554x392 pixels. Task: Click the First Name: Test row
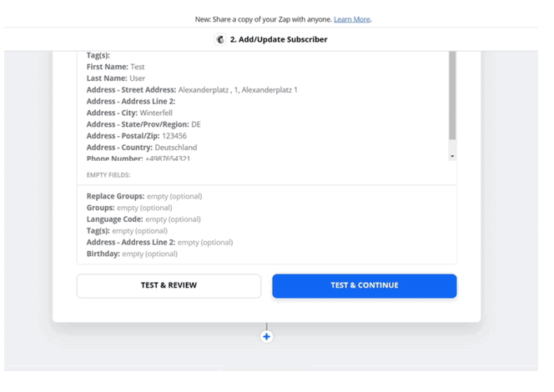point(116,67)
